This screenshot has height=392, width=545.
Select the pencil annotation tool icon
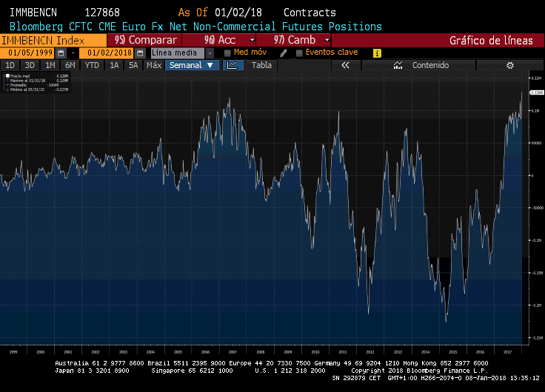point(284,53)
